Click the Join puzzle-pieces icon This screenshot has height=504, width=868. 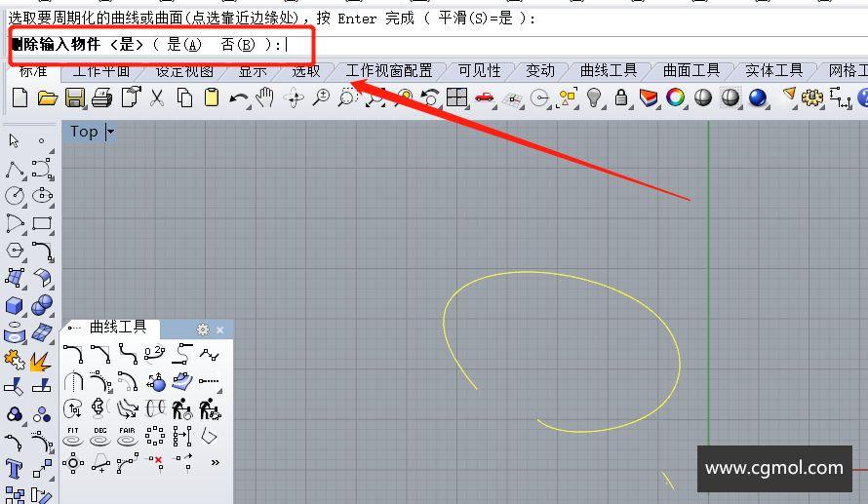pyautogui.click(x=15, y=360)
